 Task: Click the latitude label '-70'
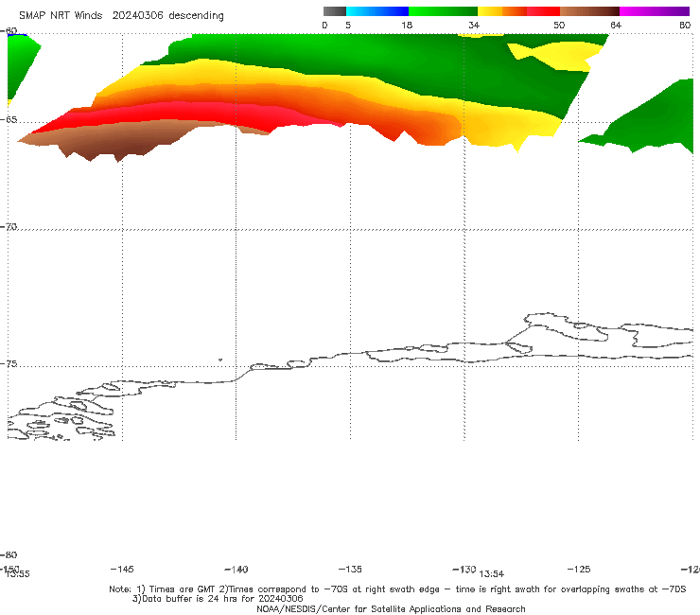[x=9, y=227]
